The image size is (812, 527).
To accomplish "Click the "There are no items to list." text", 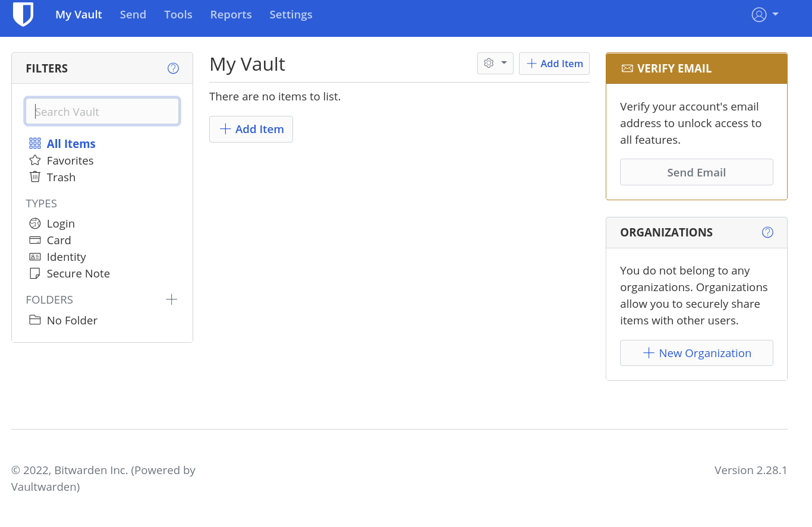I will point(275,96).
